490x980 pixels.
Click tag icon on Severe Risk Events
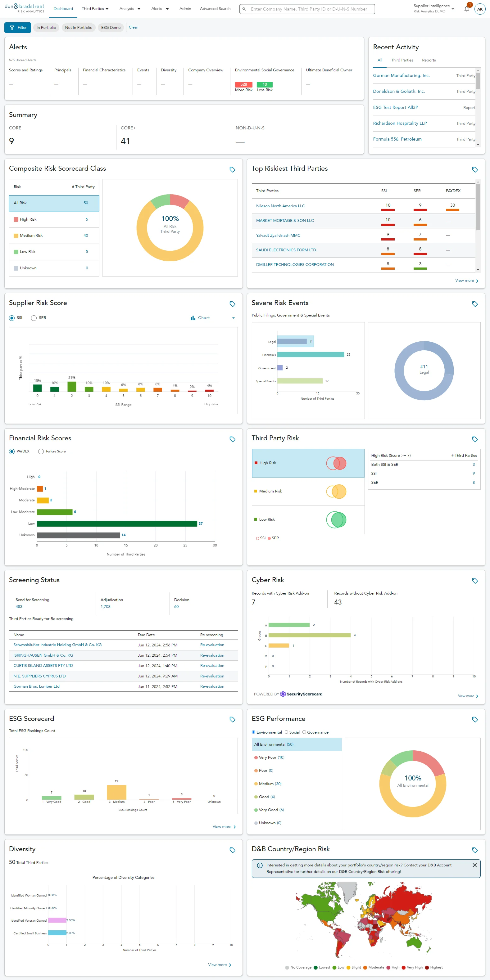pos(475,303)
